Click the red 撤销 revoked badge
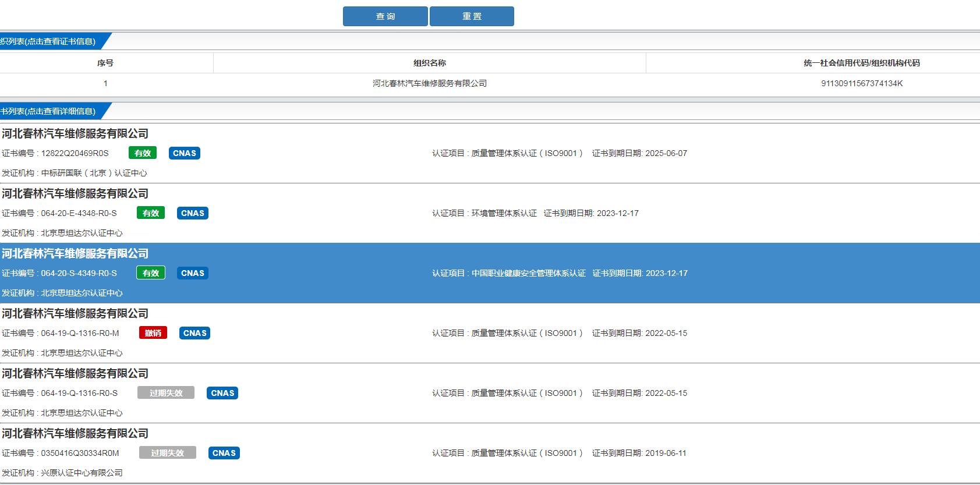 [x=153, y=333]
